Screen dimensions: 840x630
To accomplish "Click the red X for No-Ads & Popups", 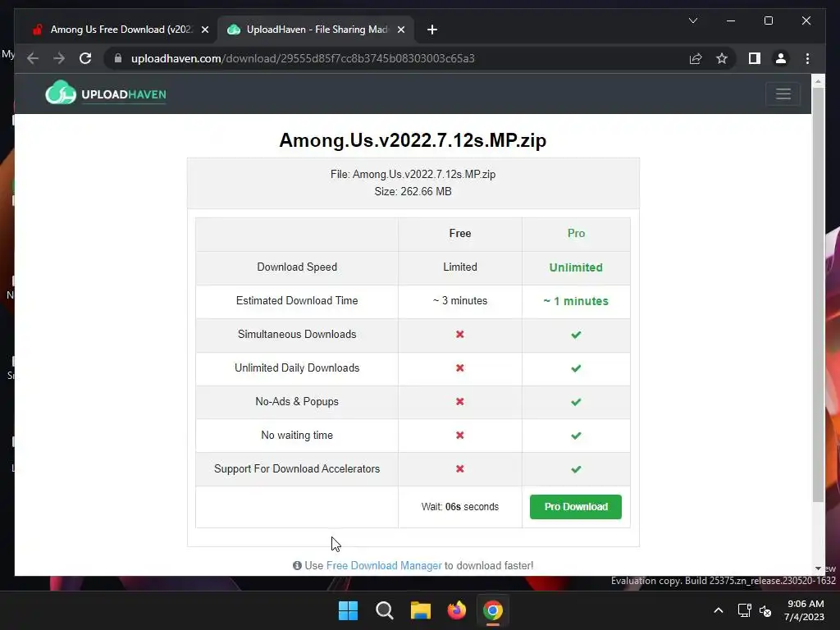I will click(x=459, y=402).
